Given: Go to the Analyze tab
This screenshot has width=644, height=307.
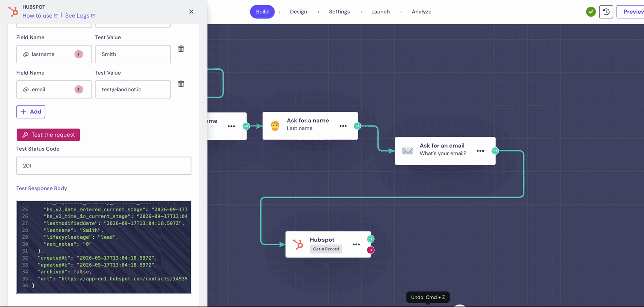Looking at the screenshot, I should (x=421, y=12).
